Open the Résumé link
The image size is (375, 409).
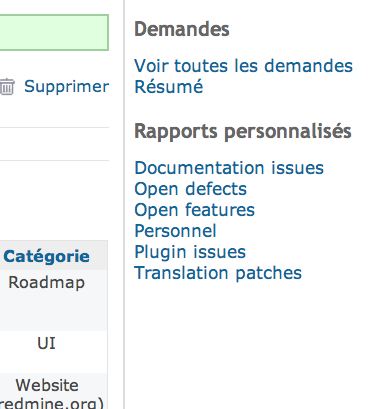point(169,87)
